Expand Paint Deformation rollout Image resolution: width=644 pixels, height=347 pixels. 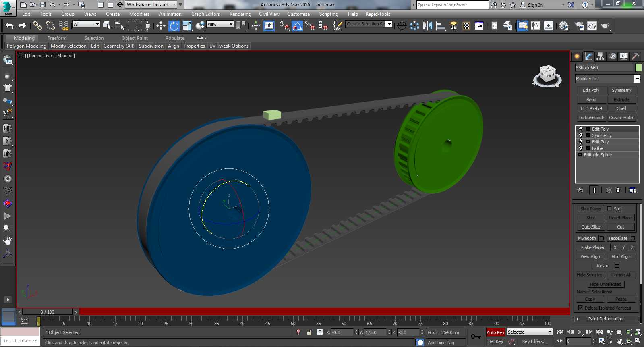click(x=606, y=319)
